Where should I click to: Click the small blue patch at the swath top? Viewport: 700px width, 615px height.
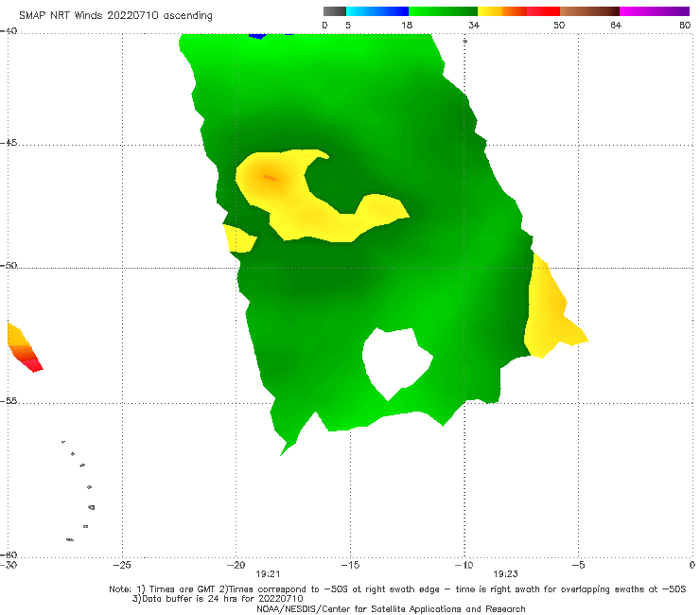click(x=257, y=36)
